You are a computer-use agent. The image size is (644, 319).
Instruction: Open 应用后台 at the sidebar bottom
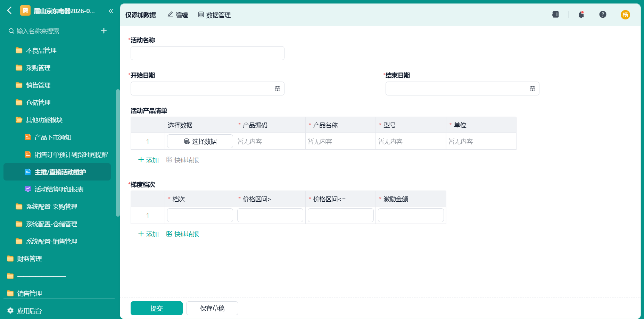click(x=25, y=311)
